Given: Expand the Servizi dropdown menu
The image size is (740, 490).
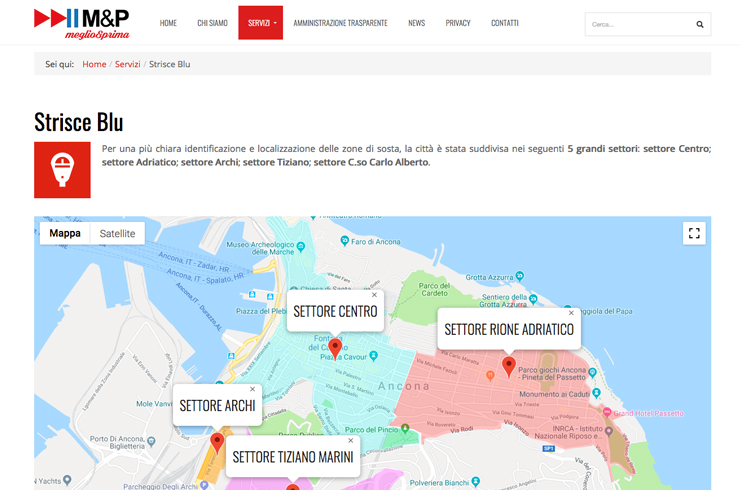Looking at the screenshot, I should pos(261,23).
